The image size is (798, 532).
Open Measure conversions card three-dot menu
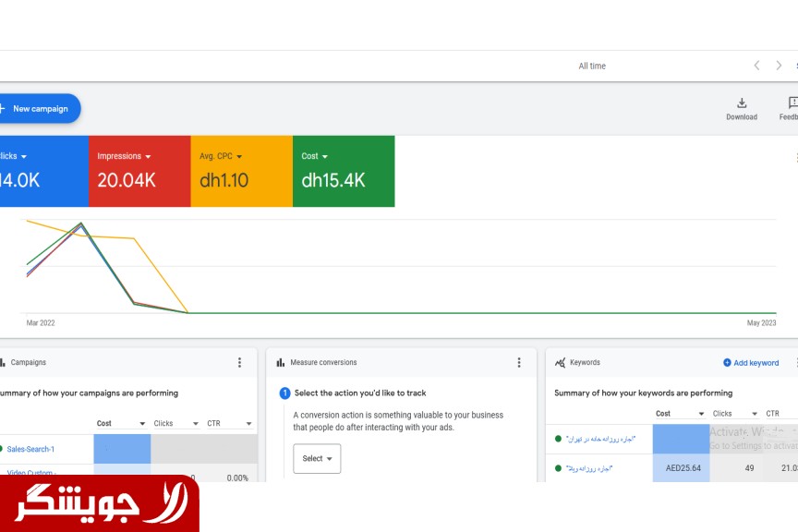coord(519,363)
